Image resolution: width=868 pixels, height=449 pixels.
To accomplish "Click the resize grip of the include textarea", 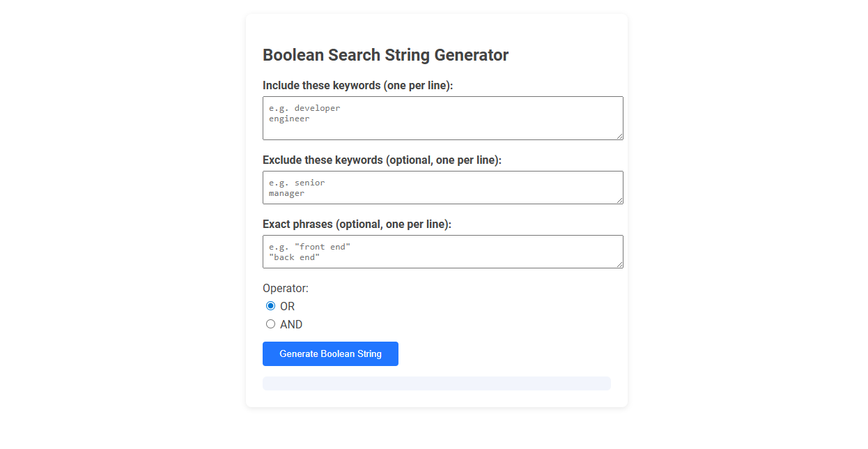I will [620, 137].
